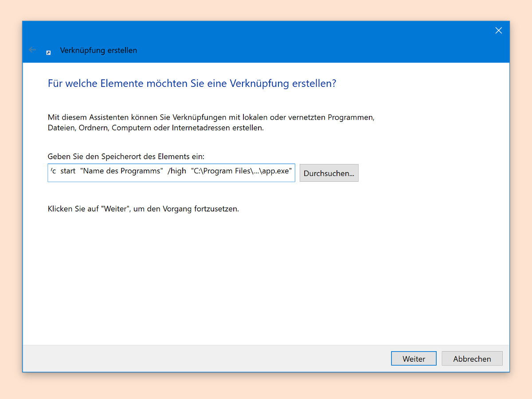
Task: Click the text 'Klicken Sie auf "Weiter"...'
Action: coord(143,209)
